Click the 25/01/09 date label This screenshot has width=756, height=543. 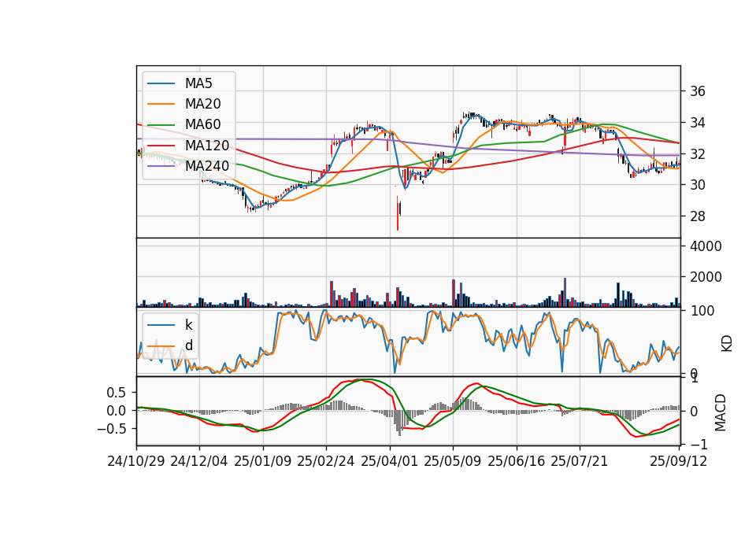click(x=263, y=461)
